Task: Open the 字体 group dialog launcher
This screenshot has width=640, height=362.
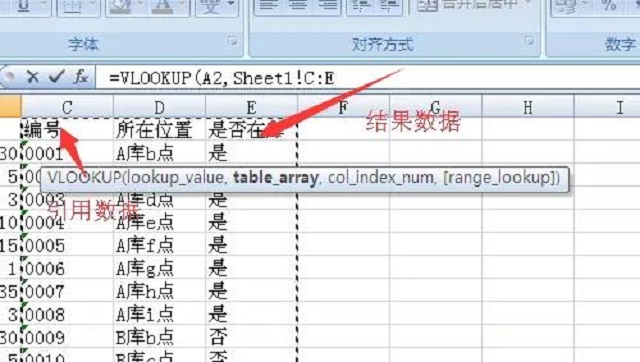Action: (233, 40)
